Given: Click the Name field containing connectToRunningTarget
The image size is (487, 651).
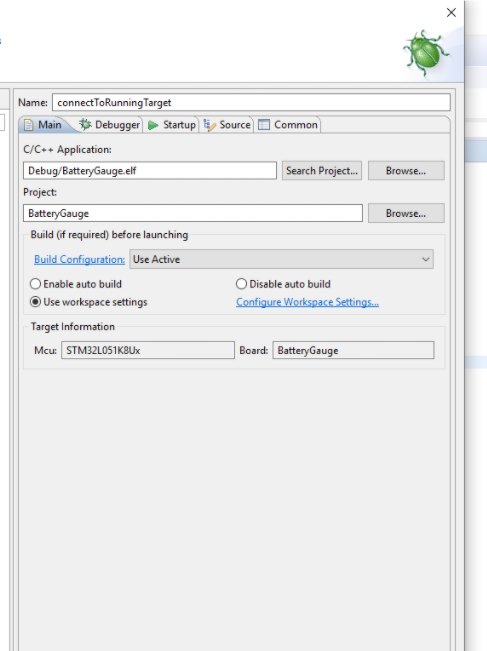Looking at the screenshot, I should pyautogui.click(x=251, y=103).
